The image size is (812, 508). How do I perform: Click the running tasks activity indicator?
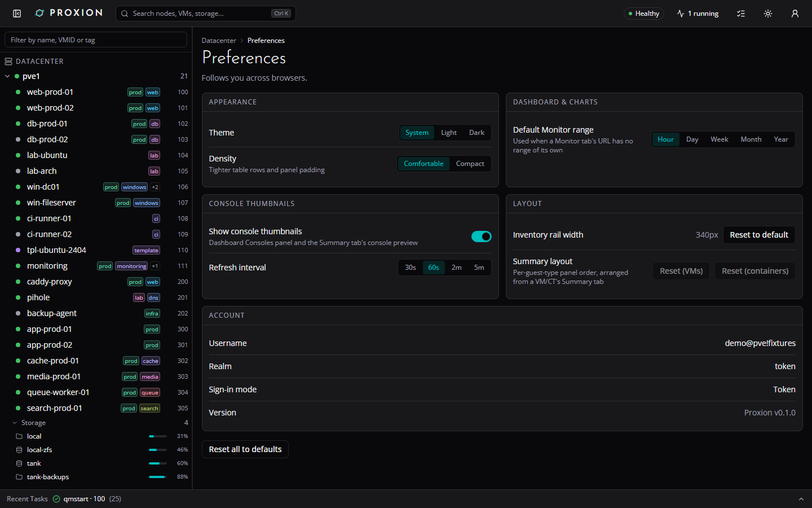[698, 14]
